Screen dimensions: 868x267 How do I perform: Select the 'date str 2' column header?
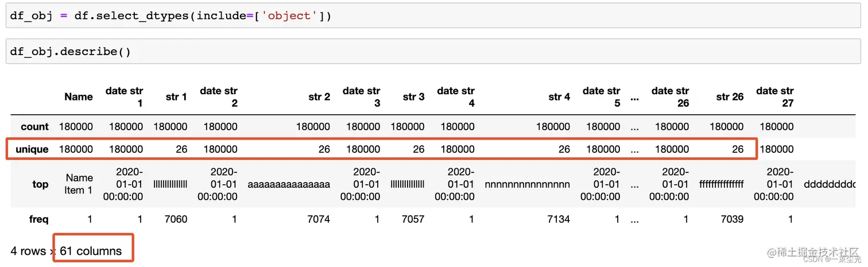click(219, 96)
